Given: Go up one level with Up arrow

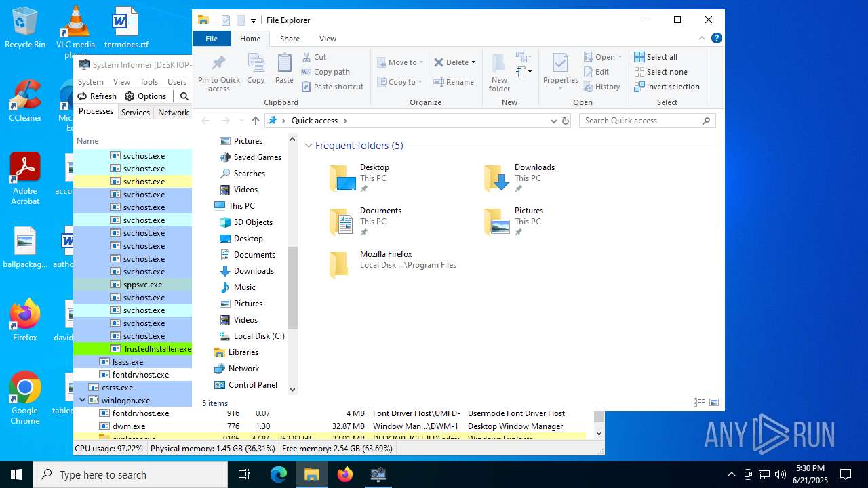Looking at the screenshot, I should pos(256,121).
